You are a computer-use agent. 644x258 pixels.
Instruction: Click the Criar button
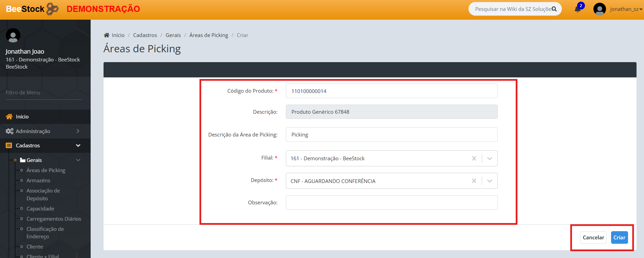(619, 238)
